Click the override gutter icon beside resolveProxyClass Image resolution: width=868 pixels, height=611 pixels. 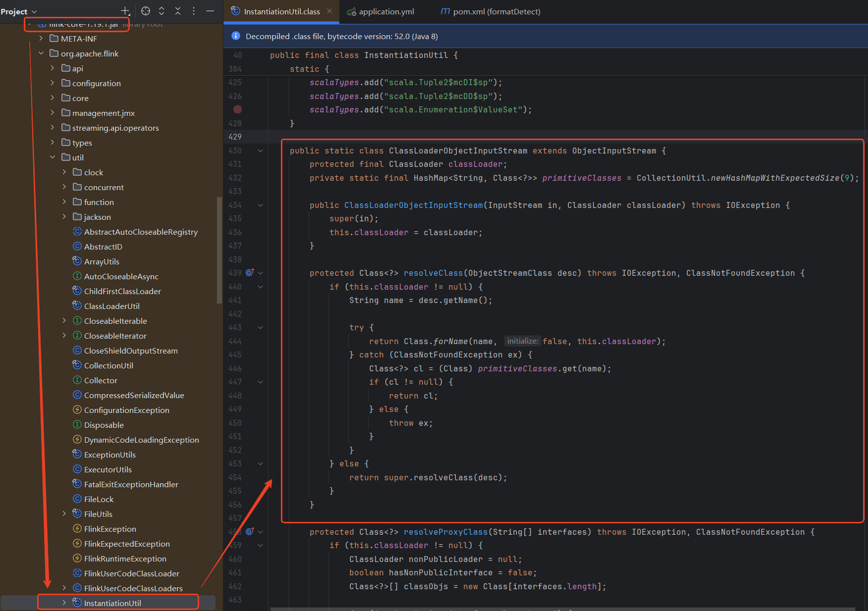coord(250,531)
